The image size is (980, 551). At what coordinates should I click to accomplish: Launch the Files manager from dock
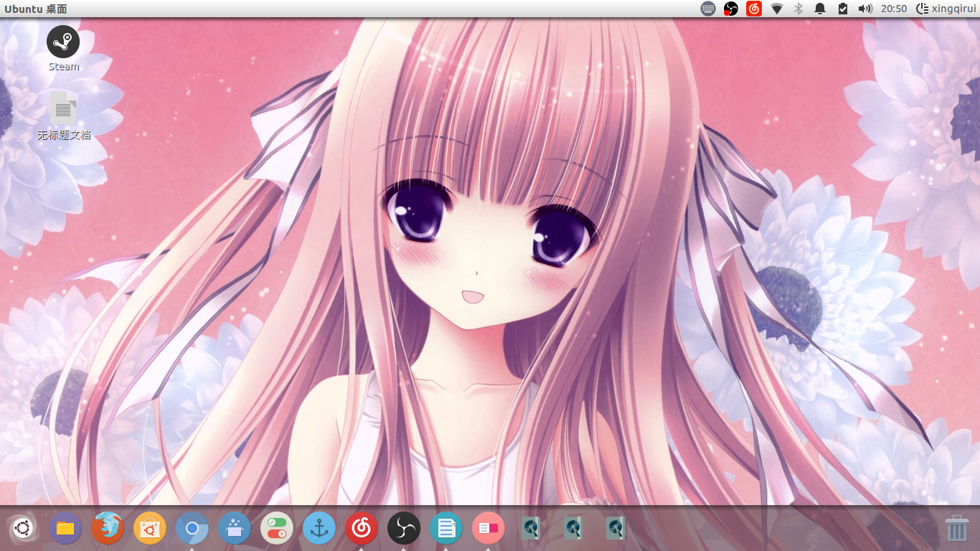click(65, 529)
